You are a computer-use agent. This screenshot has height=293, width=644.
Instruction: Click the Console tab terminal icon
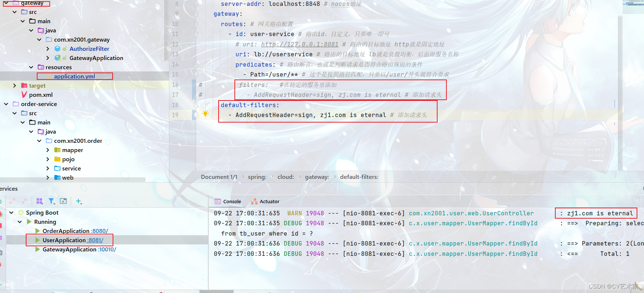coord(218,201)
